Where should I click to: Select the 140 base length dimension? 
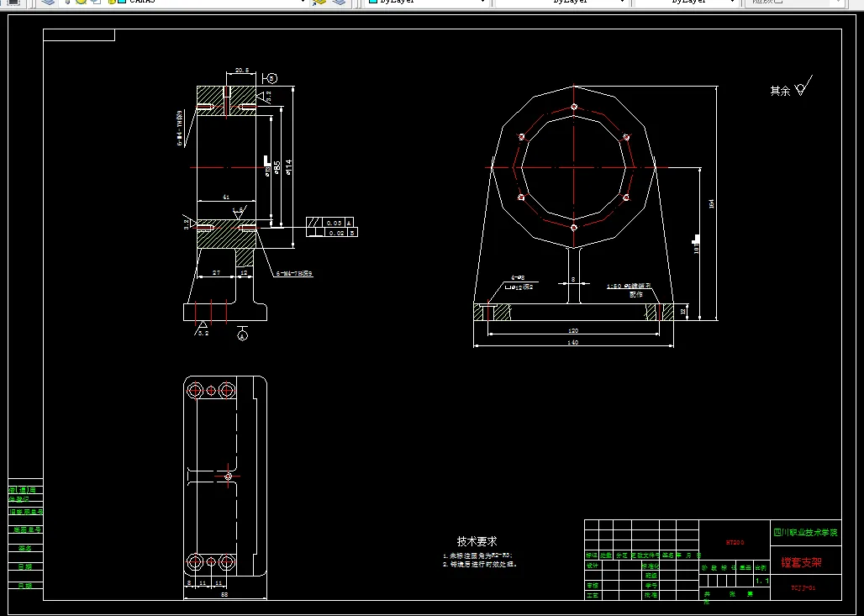pyautogui.click(x=573, y=343)
